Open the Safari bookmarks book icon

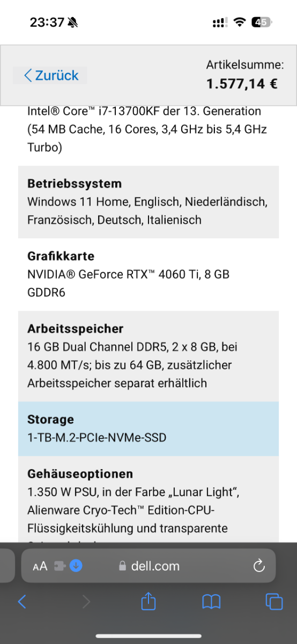coord(211,602)
